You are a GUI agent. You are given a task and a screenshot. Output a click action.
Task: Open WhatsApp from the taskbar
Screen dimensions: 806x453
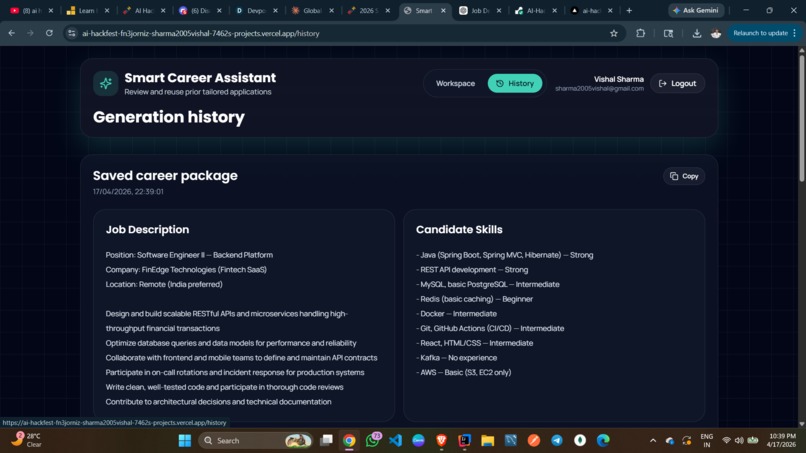click(372, 440)
